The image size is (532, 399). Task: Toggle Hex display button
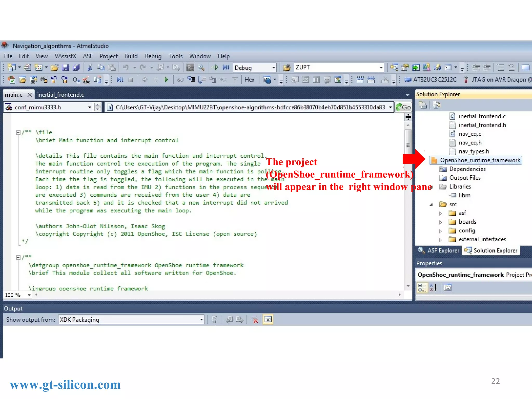click(x=249, y=80)
